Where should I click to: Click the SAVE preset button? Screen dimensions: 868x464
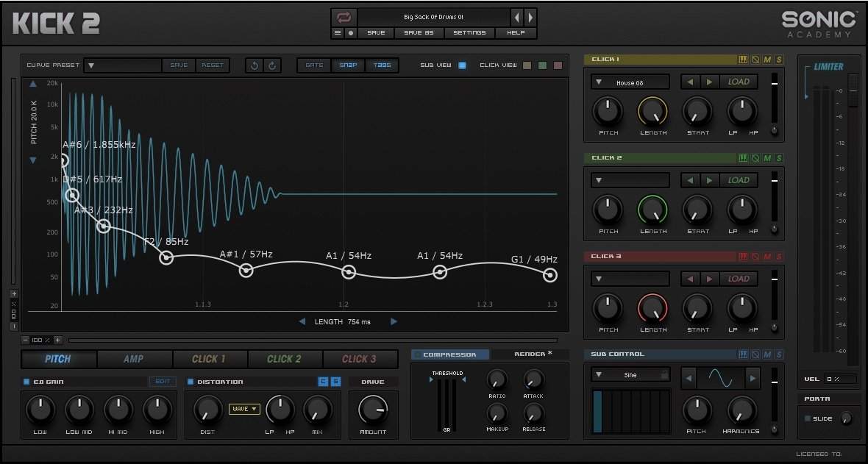[376, 32]
